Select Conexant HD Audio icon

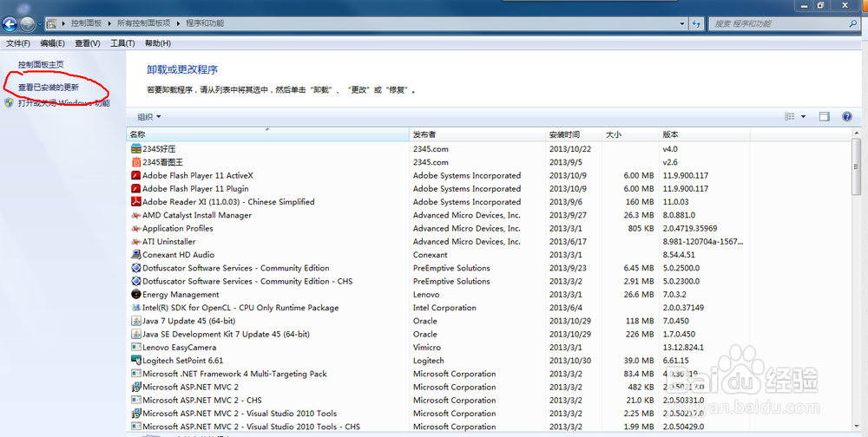[136, 254]
